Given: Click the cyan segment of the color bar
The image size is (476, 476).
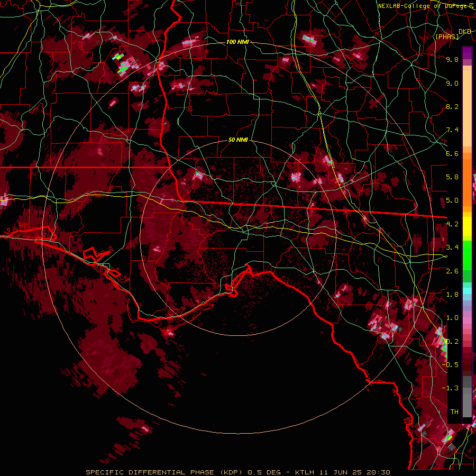Looking at the screenshot, I should point(467,291).
